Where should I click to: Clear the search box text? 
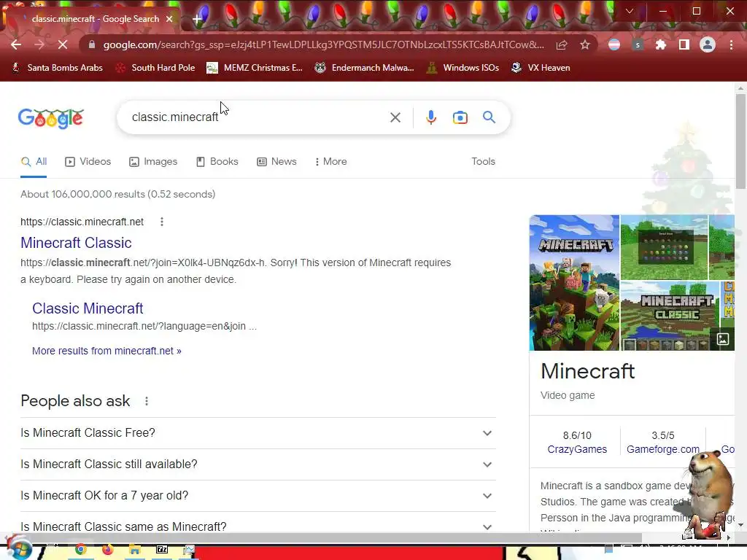[x=395, y=117]
